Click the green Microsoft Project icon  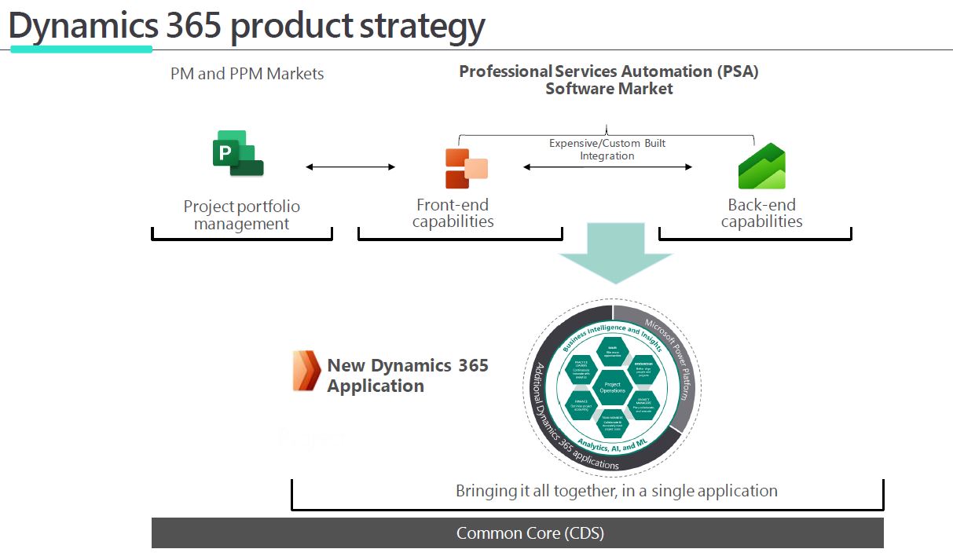(237, 153)
